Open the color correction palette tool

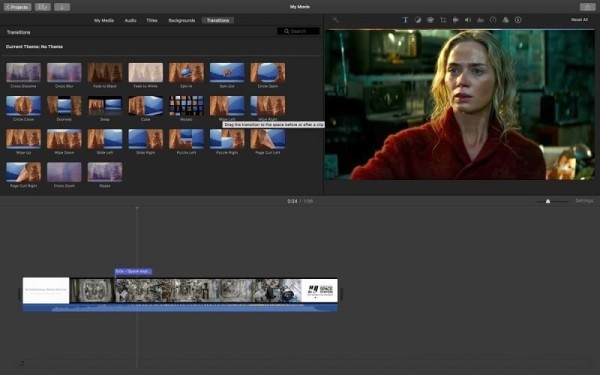pyautogui.click(x=430, y=20)
